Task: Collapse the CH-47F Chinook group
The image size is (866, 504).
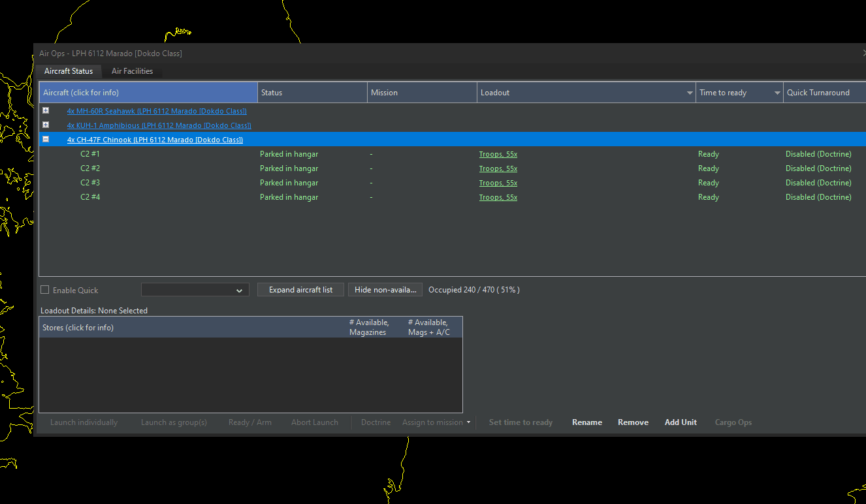Action: point(46,140)
